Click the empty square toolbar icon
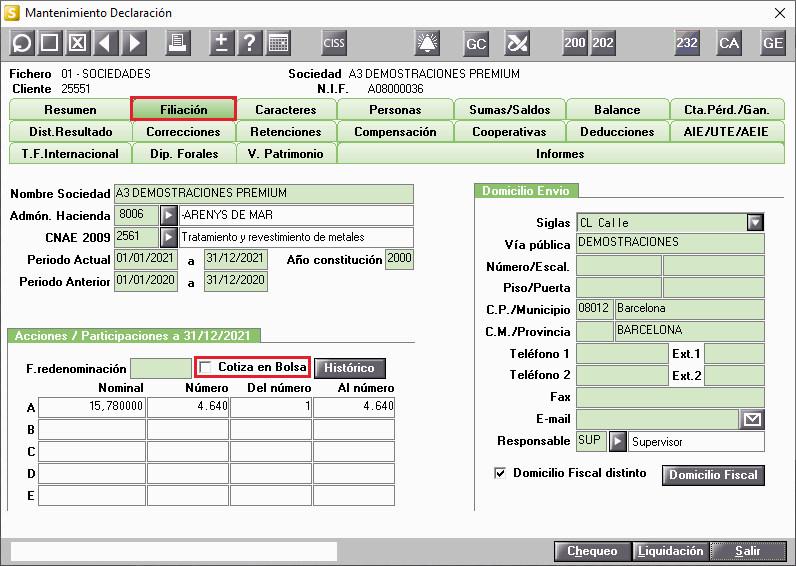796x566 pixels. point(49,43)
